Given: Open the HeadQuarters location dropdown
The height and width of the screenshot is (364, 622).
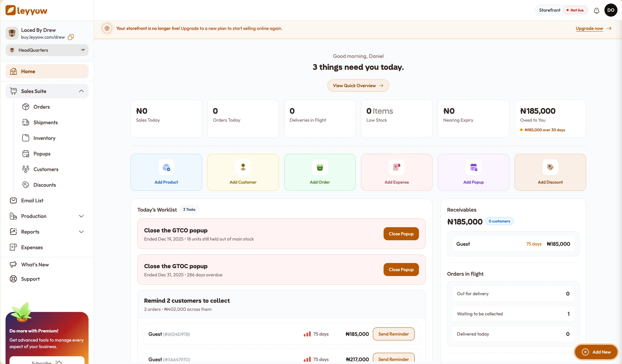Looking at the screenshot, I should click(47, 50).
